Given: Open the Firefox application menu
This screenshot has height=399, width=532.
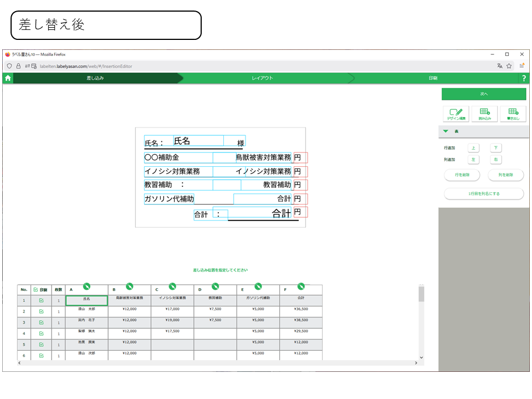Looking at the screenshot, I should point(521,66).
